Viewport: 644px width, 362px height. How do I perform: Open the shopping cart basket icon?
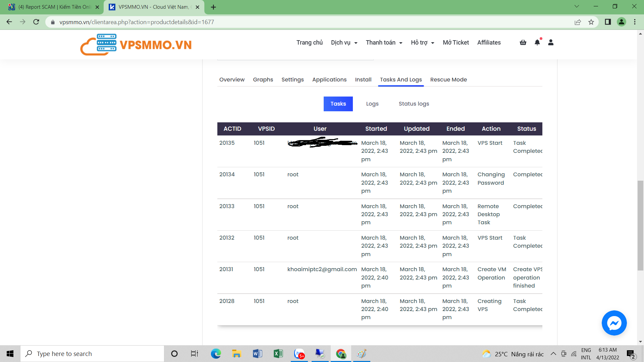point(523,43)
